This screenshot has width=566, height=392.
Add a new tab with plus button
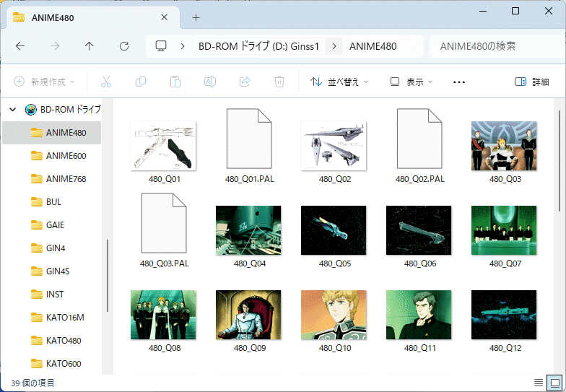click(196, 17)
